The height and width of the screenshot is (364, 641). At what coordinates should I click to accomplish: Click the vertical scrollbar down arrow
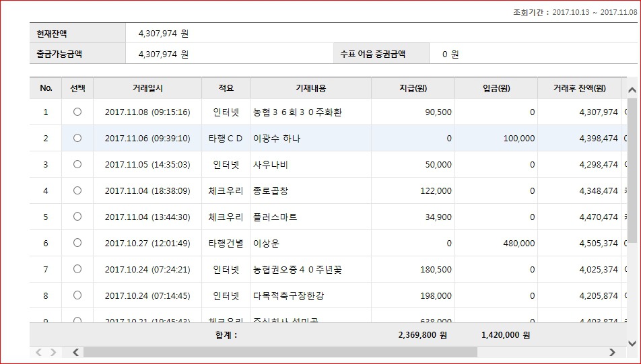point(632,343)
